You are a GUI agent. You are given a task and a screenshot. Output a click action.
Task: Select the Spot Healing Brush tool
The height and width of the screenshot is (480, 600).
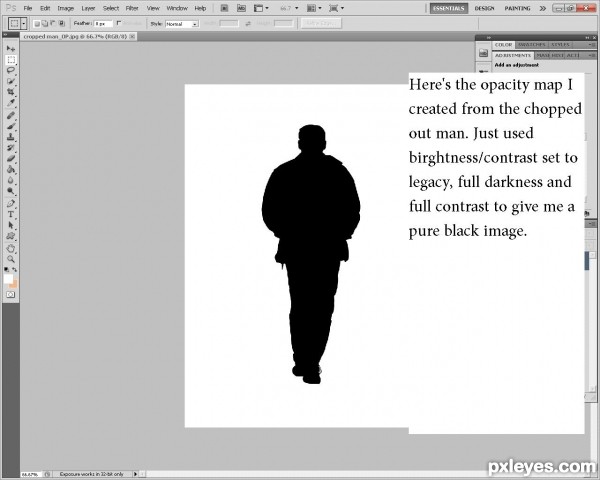[11, 115]
